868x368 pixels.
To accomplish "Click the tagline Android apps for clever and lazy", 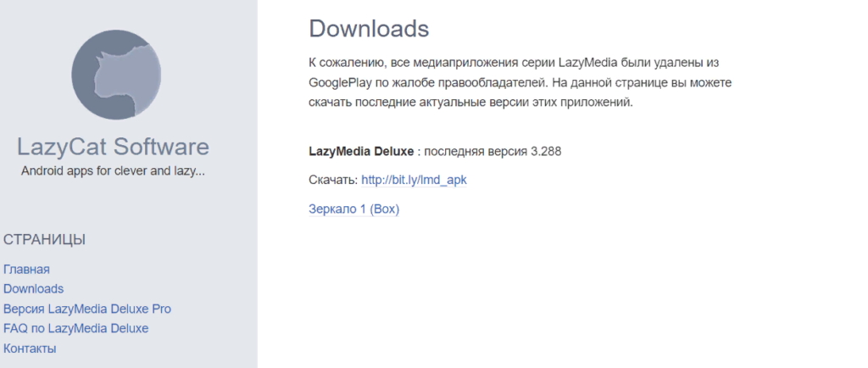I will click(x=113, y=171).
